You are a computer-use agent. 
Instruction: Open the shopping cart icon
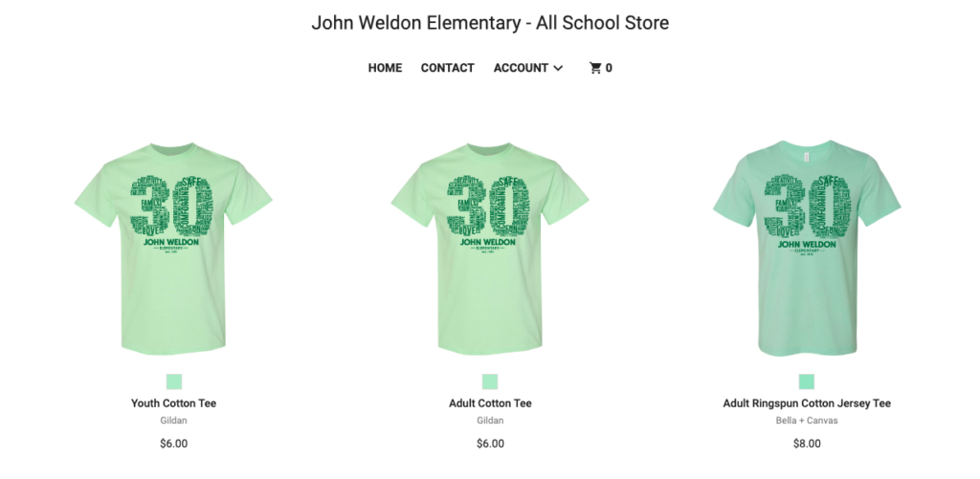[595, 68]
